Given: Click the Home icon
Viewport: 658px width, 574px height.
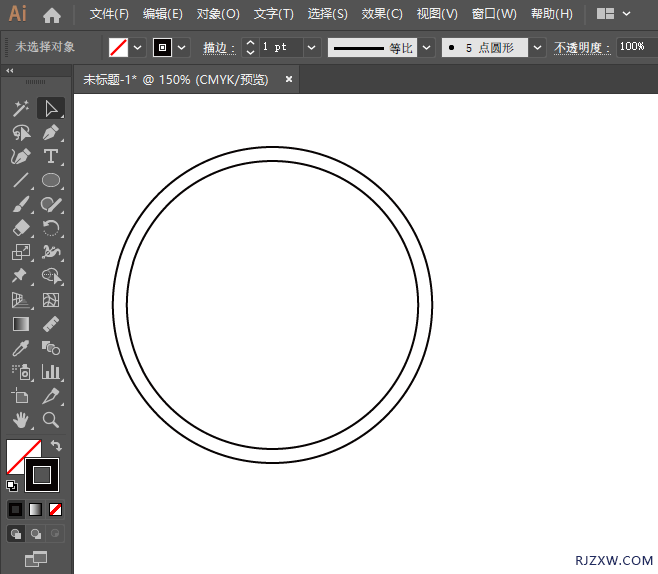Looking at the screenshot, I should point(52,15).
